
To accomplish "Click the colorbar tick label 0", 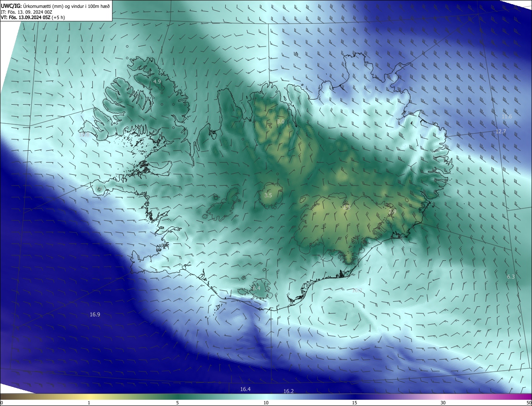I will 2,403.
